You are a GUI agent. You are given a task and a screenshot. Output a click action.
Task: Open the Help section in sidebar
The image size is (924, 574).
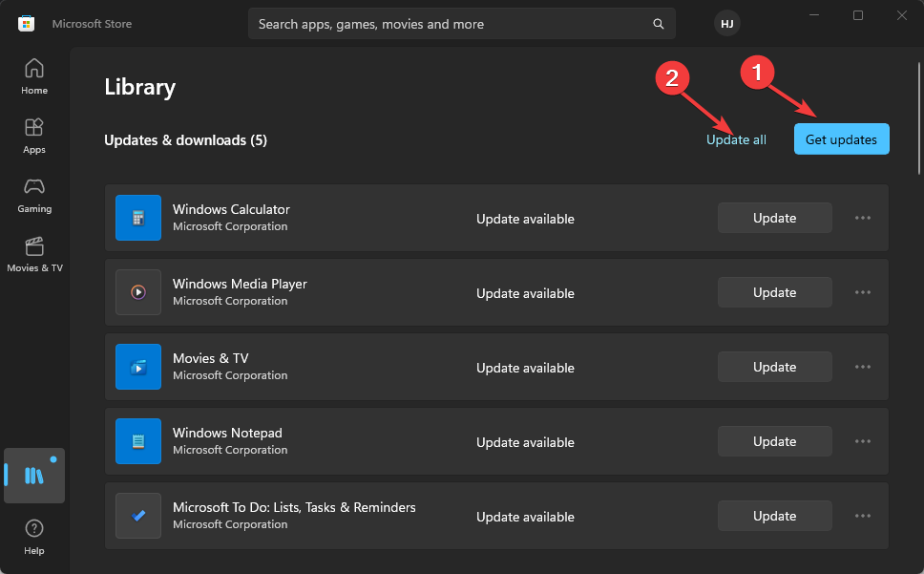pos(34,537)
